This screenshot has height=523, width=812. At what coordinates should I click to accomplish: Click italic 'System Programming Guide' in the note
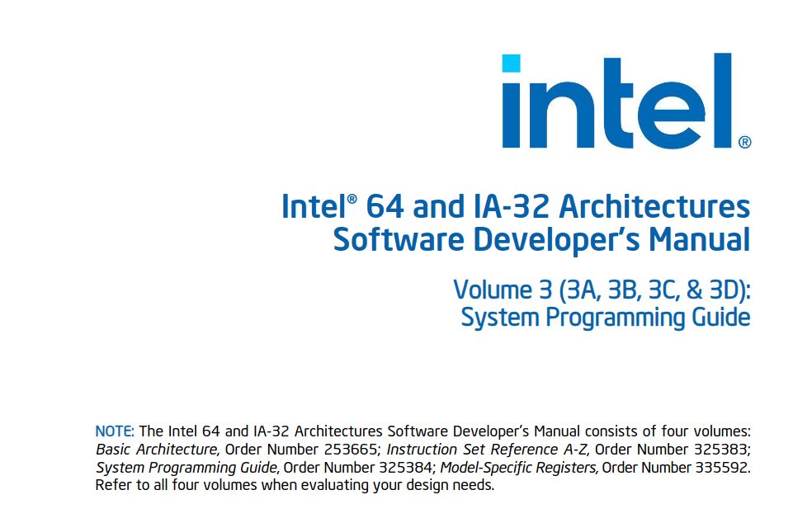click(187, 468)
